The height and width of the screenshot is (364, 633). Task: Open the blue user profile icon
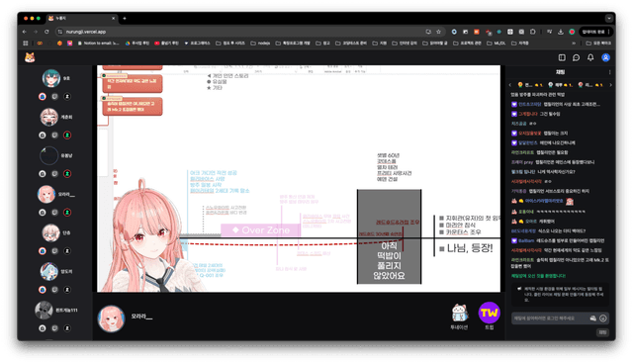click(605, 57)
